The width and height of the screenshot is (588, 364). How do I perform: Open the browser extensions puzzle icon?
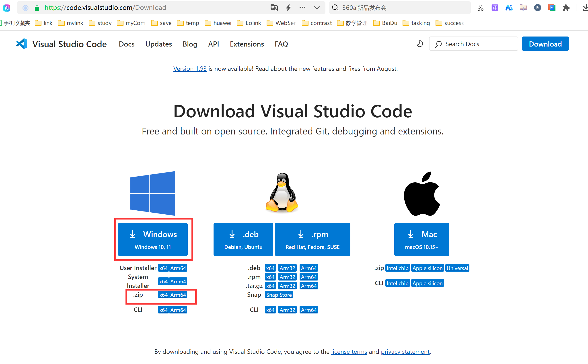(566, 8)
